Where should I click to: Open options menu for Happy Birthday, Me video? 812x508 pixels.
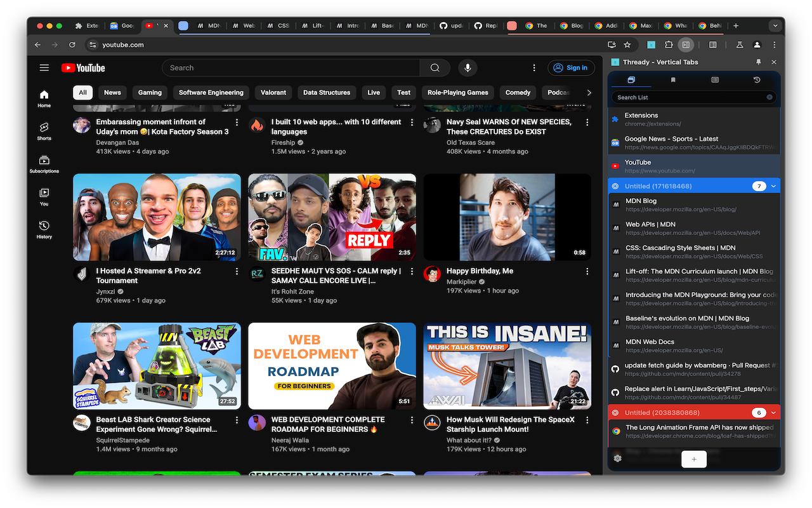pyautogui.click(x=587, y=271)
